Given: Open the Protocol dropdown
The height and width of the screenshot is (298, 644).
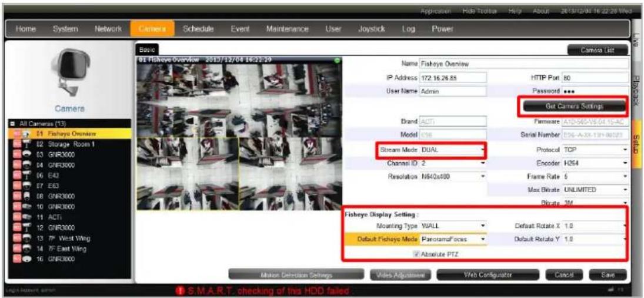Looking at the screenshot, I should tap(595, 150).
